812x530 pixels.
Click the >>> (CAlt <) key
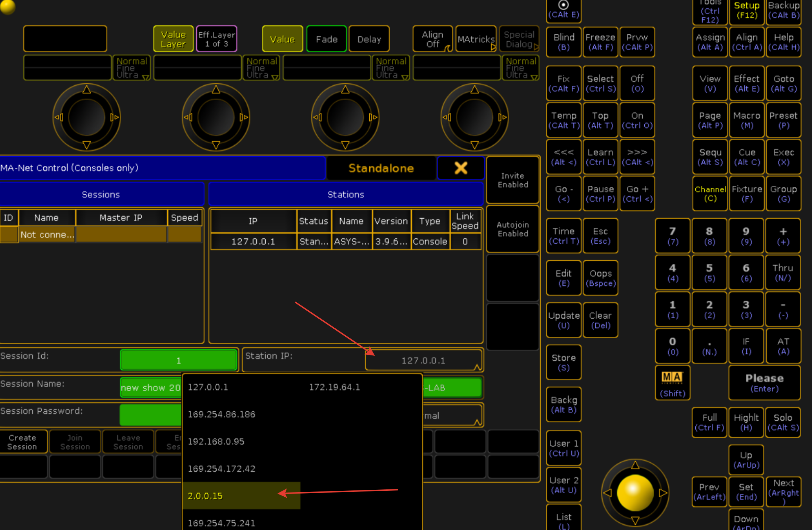tap(637, 157)
